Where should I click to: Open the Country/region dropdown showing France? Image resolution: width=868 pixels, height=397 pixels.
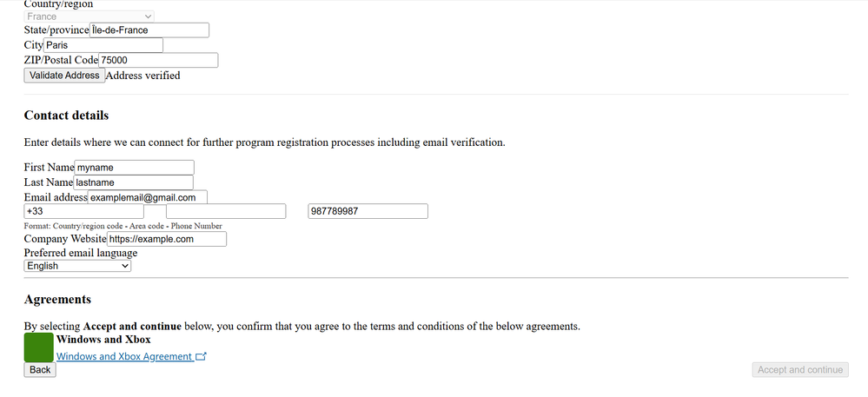click(x=89, y=16)
